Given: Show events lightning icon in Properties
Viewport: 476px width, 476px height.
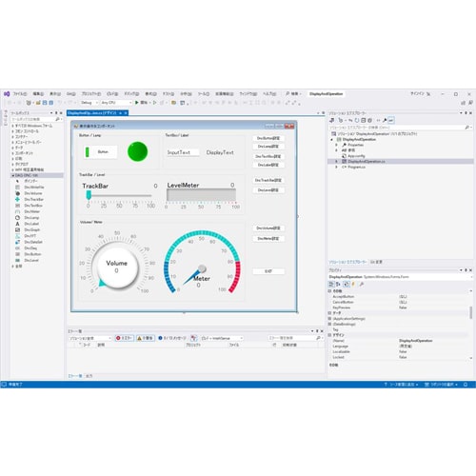Looking at the screenshot, I should [x=353, y=285].
